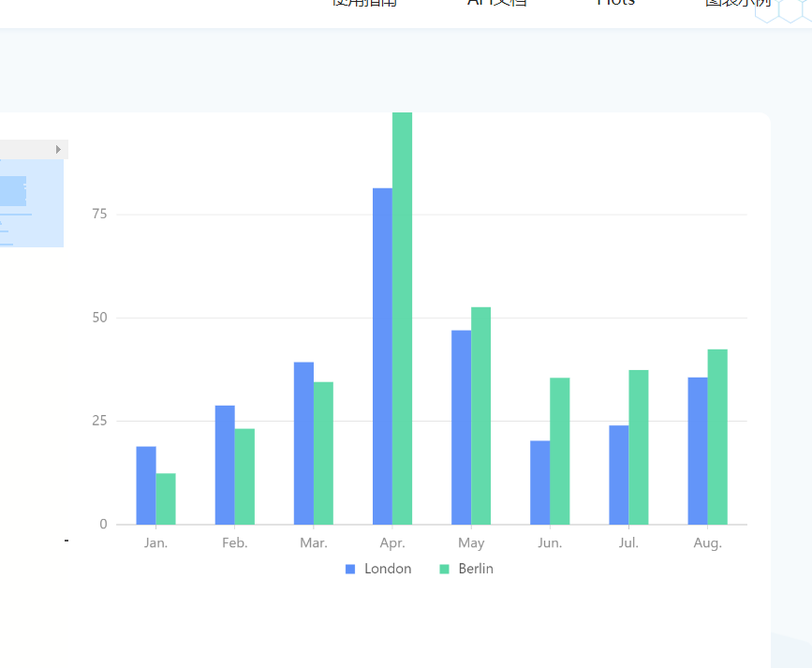
Task: Click the green Berlin bar for May
Action: click(x=481, y=416)
